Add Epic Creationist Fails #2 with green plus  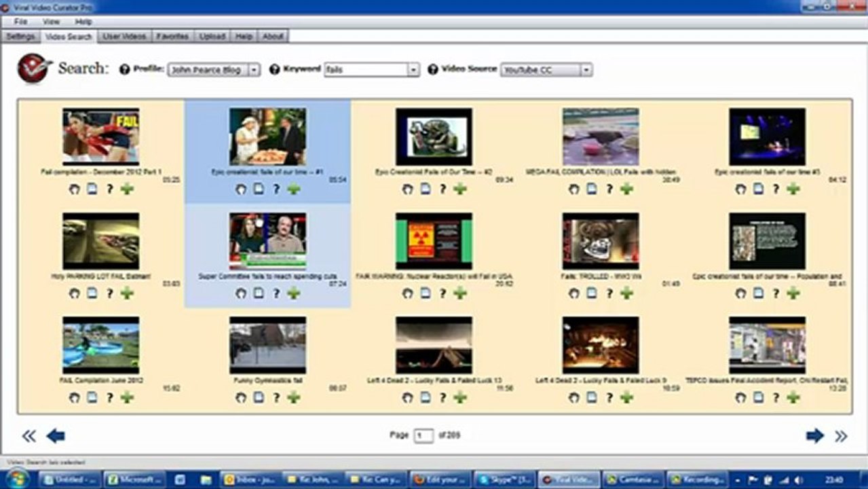point(460,189)
